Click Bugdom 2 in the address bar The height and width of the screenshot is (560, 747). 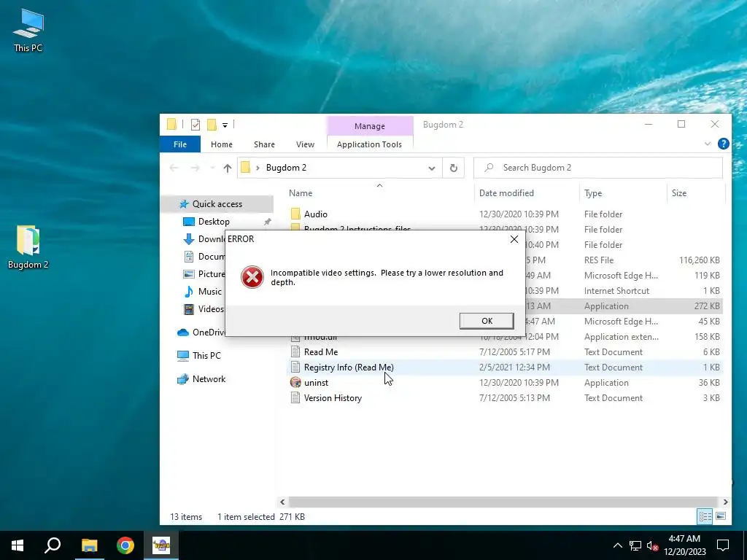click(286, 168)
